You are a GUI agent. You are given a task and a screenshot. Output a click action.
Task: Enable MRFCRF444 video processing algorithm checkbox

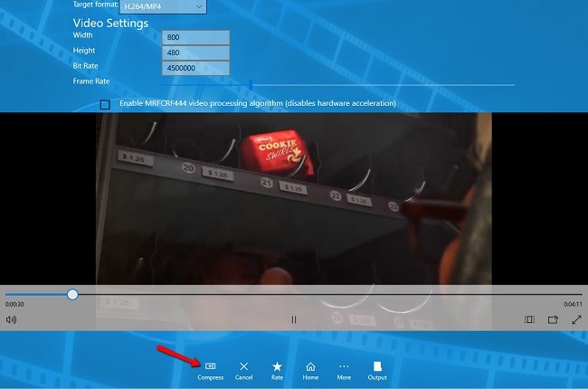pos(105,104)
